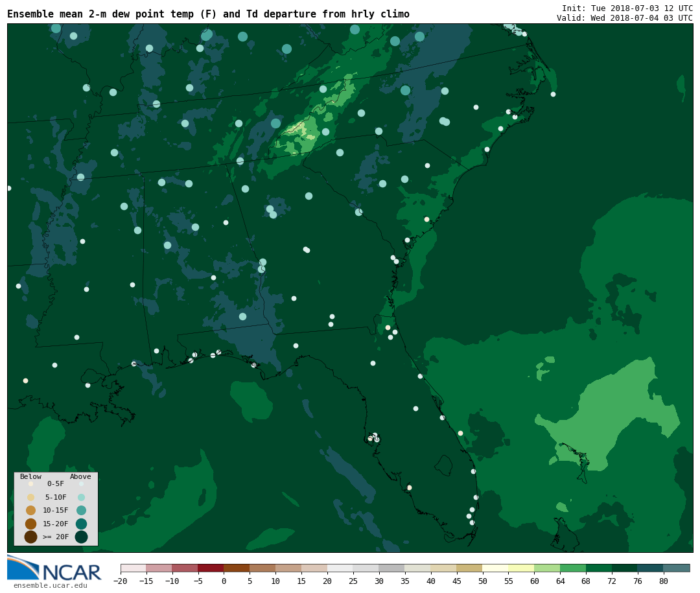Click the Below >= 20F dark brown circle
Image resolution: width=700 pixels, height=593 pixels.
[30, 537]
